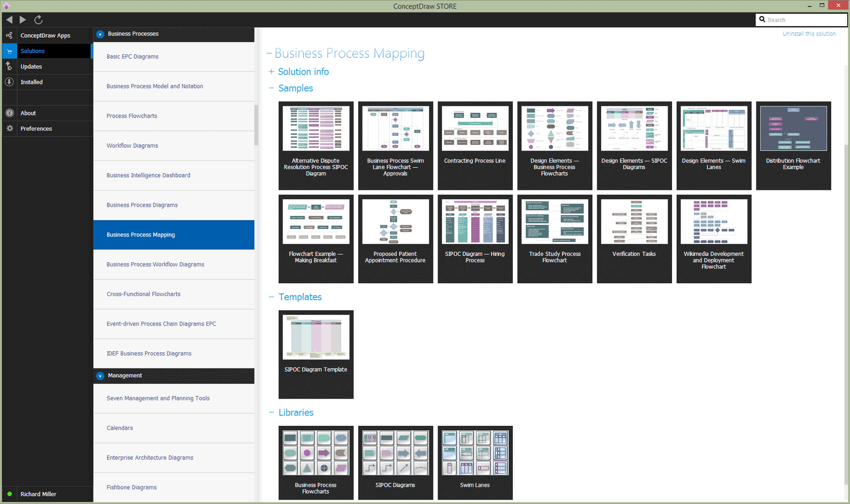Select Business Process Model and Notation
This screenshot has width=850, height=504.
174,86
